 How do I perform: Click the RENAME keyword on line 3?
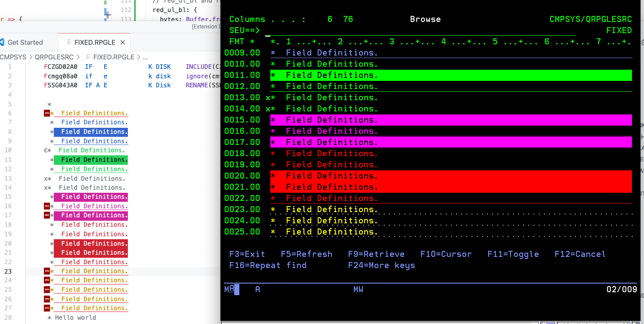pyautogui.click(x=197, y=85)
